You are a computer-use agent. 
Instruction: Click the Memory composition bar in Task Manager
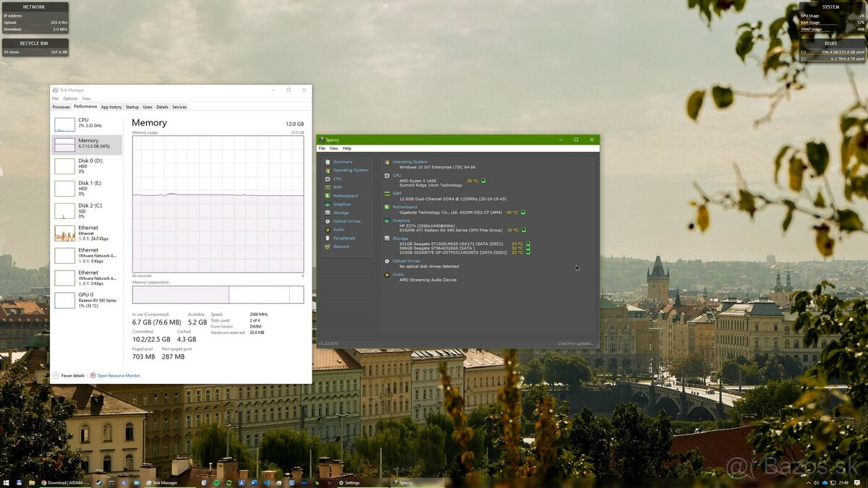217,294
